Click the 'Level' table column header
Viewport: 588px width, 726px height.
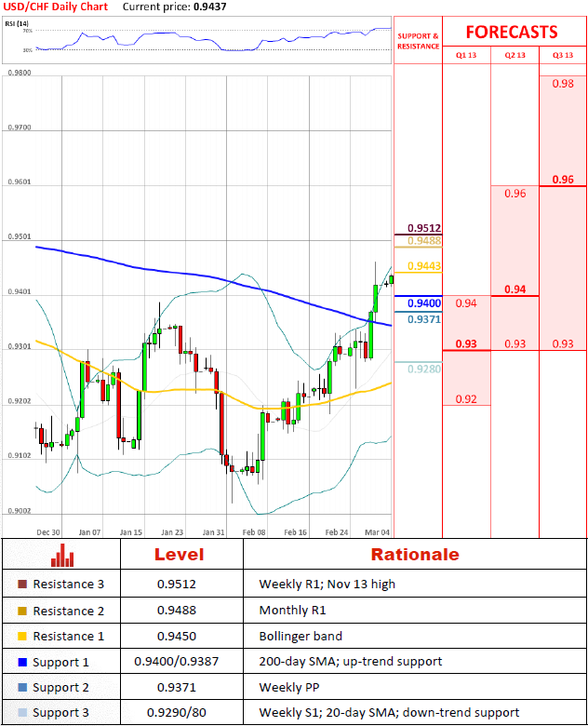[179, 554]
